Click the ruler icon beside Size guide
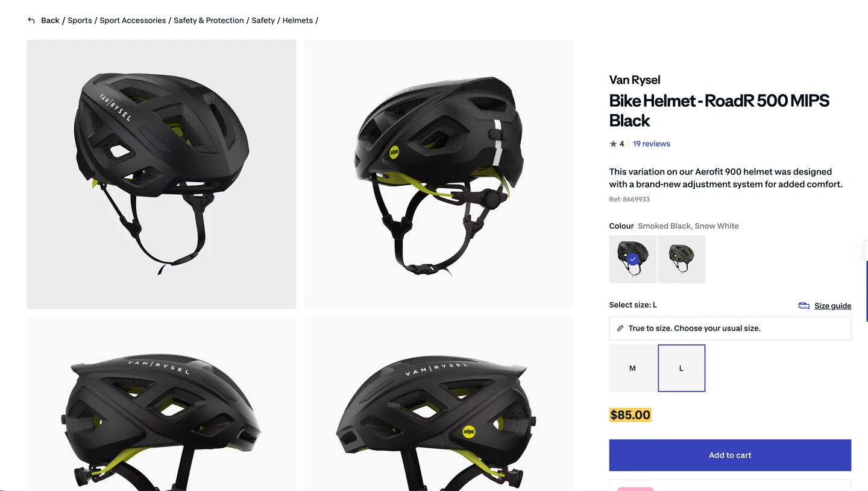Image resolution: width=868 pixels, height=491 pixels. [804, 306]
